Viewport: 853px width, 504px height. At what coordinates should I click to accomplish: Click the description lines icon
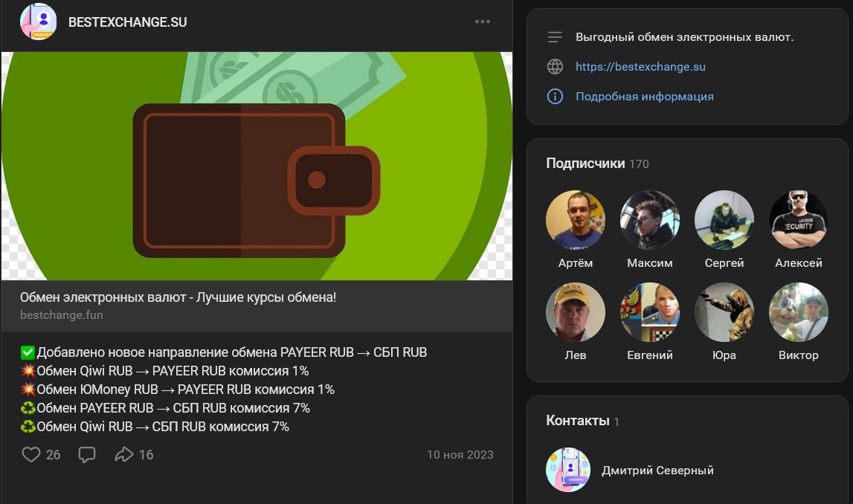555,37
